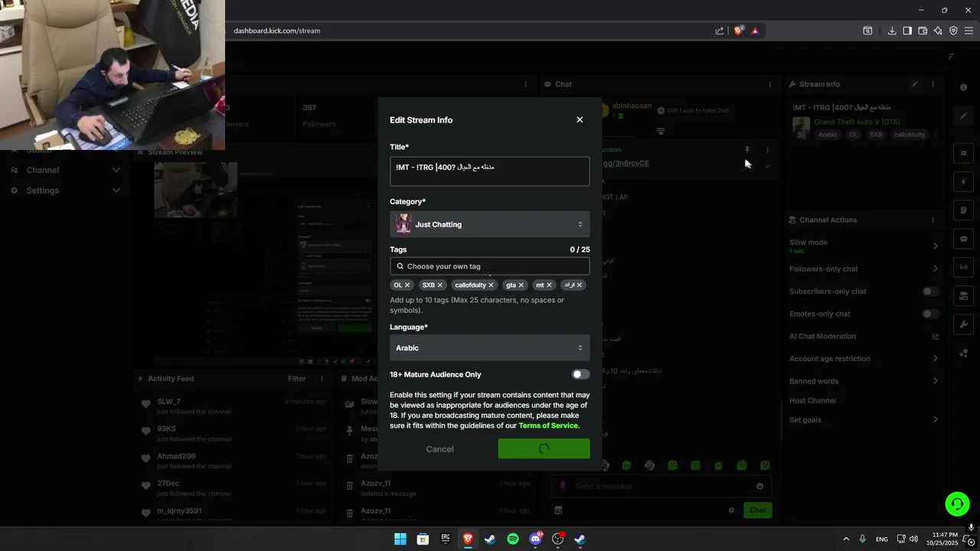Open the Category dropdown showing Just Chatting

490,224
